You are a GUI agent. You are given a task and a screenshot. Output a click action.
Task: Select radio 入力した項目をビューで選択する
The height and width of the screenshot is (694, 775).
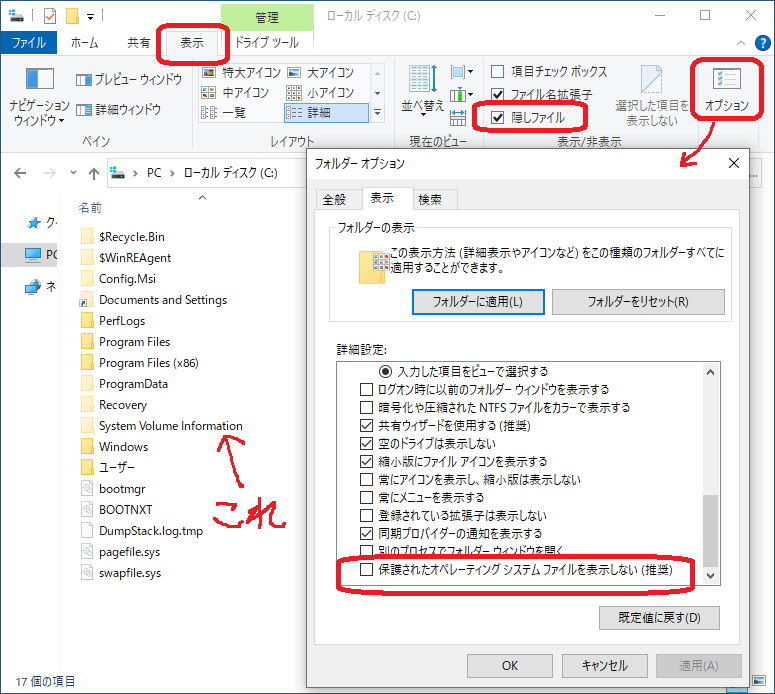point(386,371)
